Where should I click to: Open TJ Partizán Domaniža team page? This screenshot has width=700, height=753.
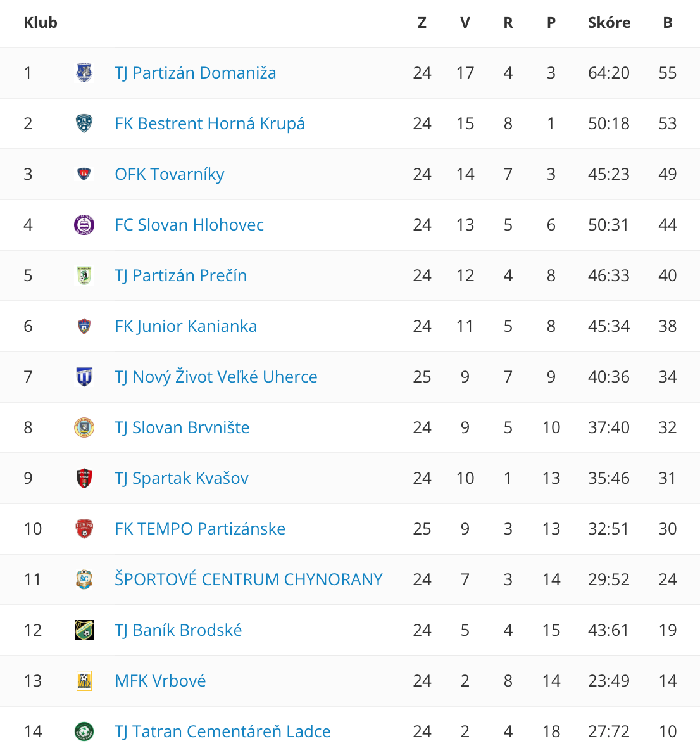coord(196,73)
